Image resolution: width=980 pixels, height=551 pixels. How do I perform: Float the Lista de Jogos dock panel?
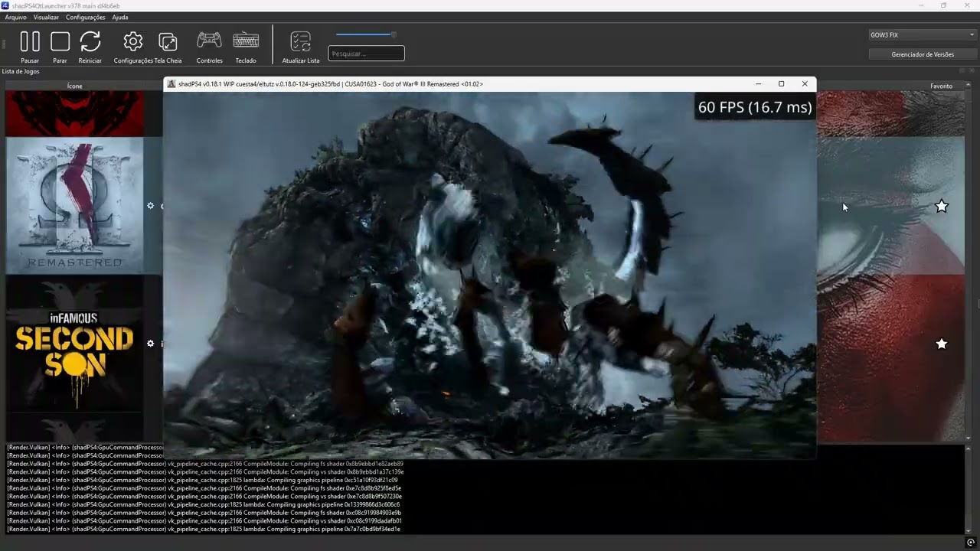962,71
